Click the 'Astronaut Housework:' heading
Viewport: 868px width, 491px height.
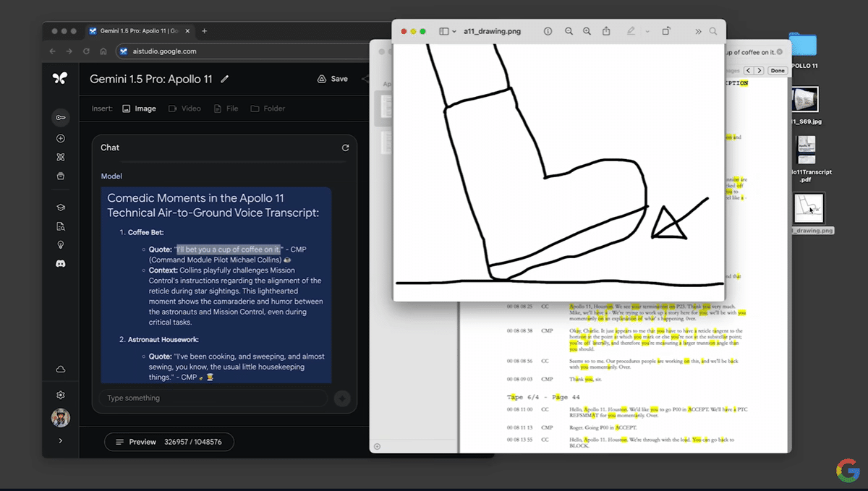(163, 340)
